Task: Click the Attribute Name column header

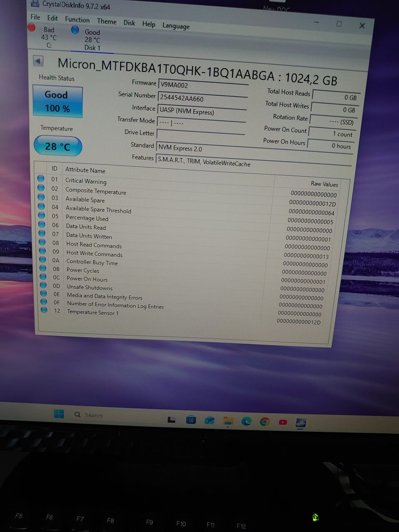Action: (85, 170)
